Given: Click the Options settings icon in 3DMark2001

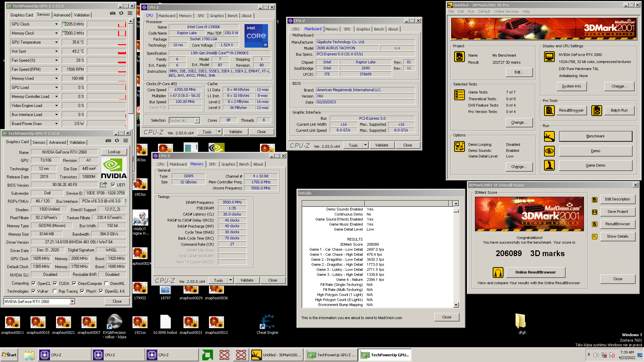Looking at the screenshot, I should (460, 146).
